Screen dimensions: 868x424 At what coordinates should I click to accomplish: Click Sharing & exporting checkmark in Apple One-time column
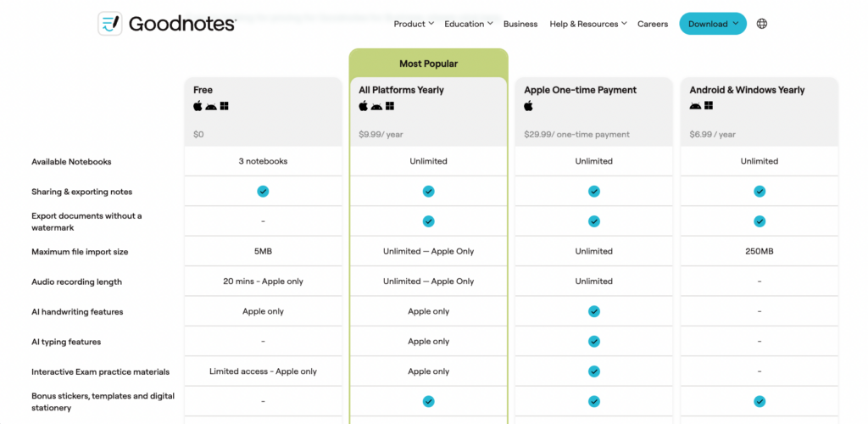(594, 192)
